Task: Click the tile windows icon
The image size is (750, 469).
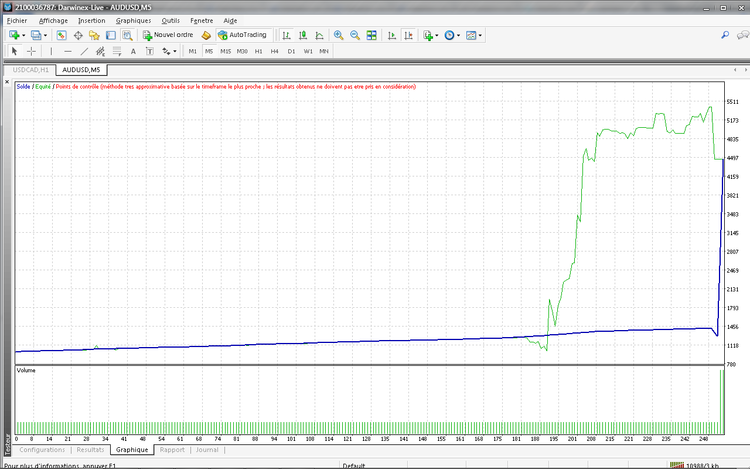Action: [x=371, y=35]
